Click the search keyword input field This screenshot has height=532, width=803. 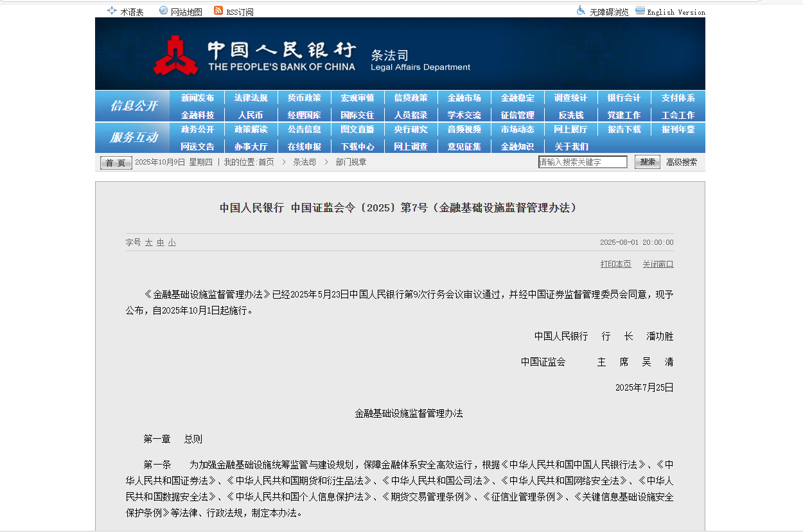click(x=582, y=162)
